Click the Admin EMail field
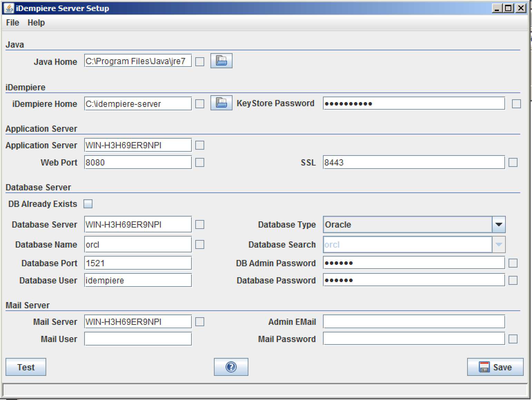The image size is (532, 400). (x=414, y=322)
